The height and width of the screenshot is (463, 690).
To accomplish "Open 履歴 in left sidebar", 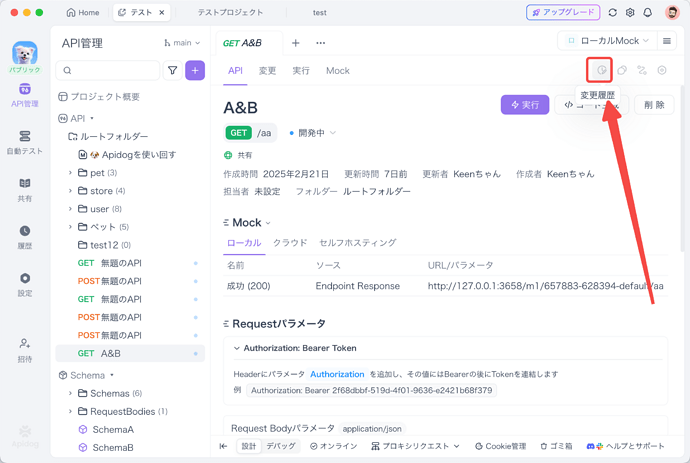I will point(25,236).
